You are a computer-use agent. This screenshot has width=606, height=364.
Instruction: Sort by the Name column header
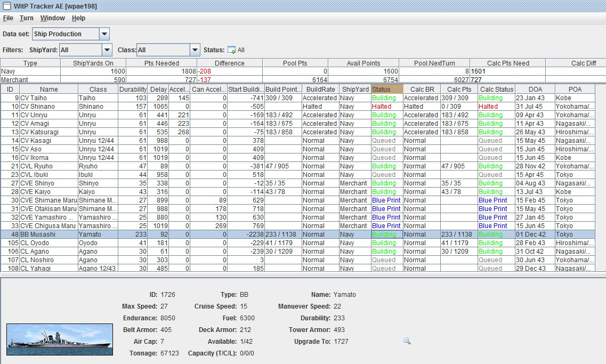click(49, 89)
